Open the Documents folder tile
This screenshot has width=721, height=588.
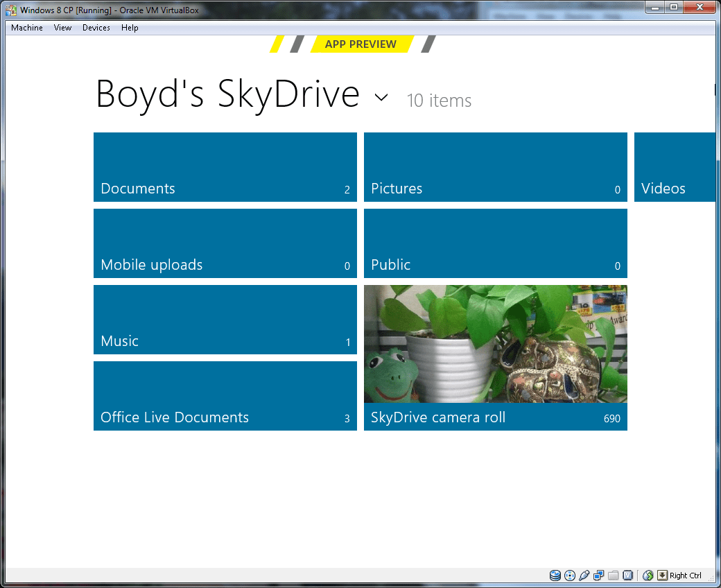(x=225, y=167)
